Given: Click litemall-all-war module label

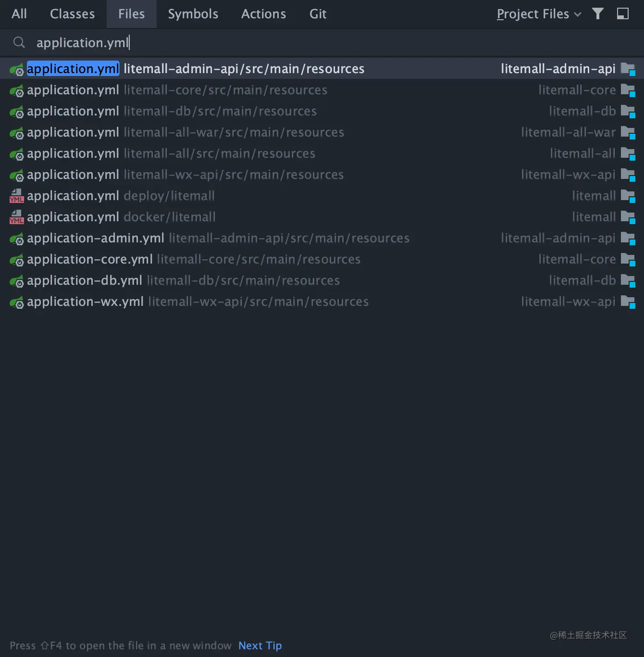Looking at the screenshot, I should 569,132.
